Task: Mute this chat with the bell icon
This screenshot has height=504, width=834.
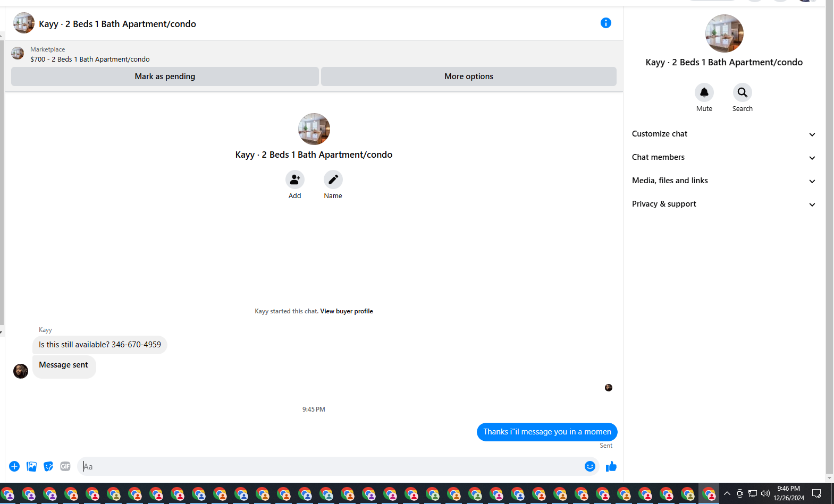Action: (704, 92)
